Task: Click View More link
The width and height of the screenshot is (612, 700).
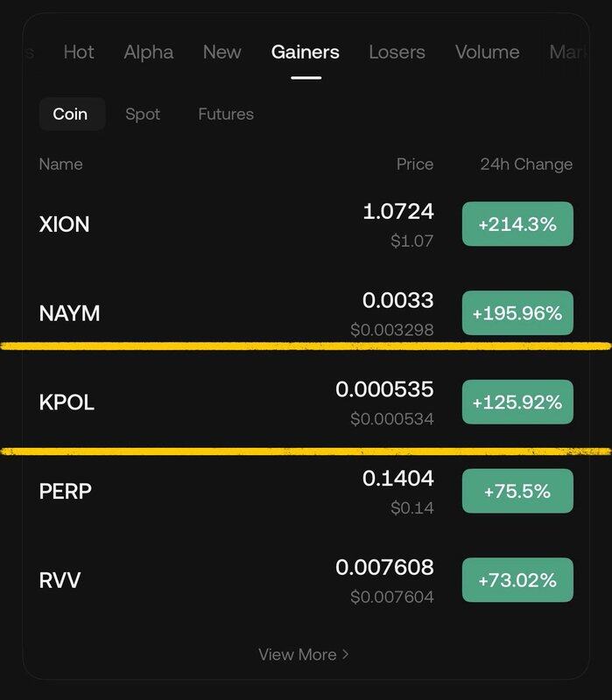Action: click(303, 654)
